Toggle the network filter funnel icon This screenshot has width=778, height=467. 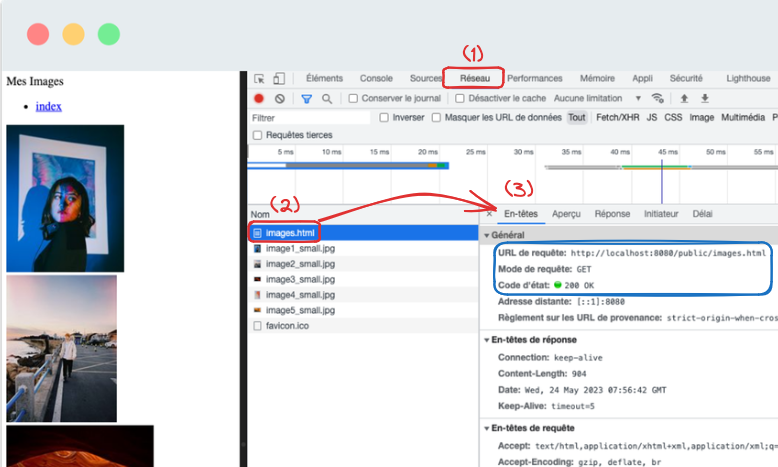[307, 99]
